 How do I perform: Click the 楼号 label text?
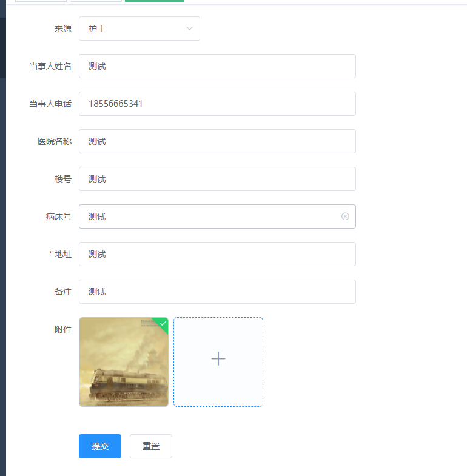point(63,179)
